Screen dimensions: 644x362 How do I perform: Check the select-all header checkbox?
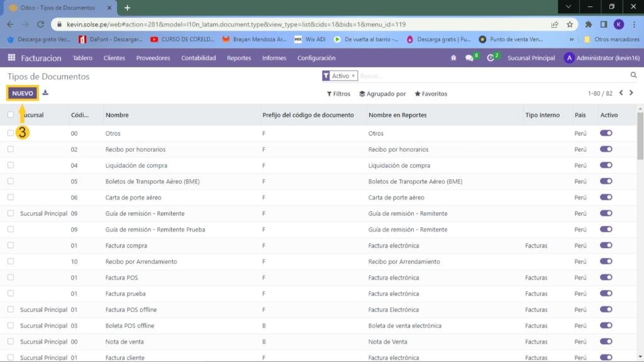tap(11, 115)
